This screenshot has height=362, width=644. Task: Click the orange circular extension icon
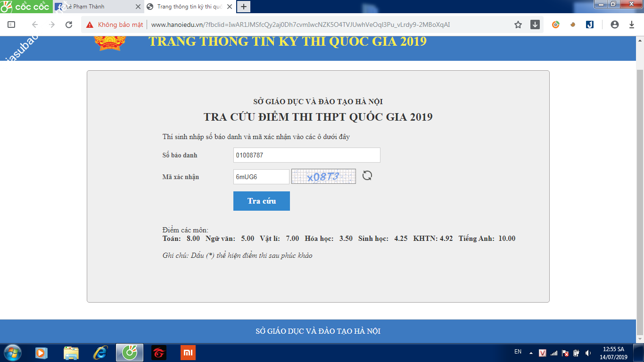tap(556, 25)
